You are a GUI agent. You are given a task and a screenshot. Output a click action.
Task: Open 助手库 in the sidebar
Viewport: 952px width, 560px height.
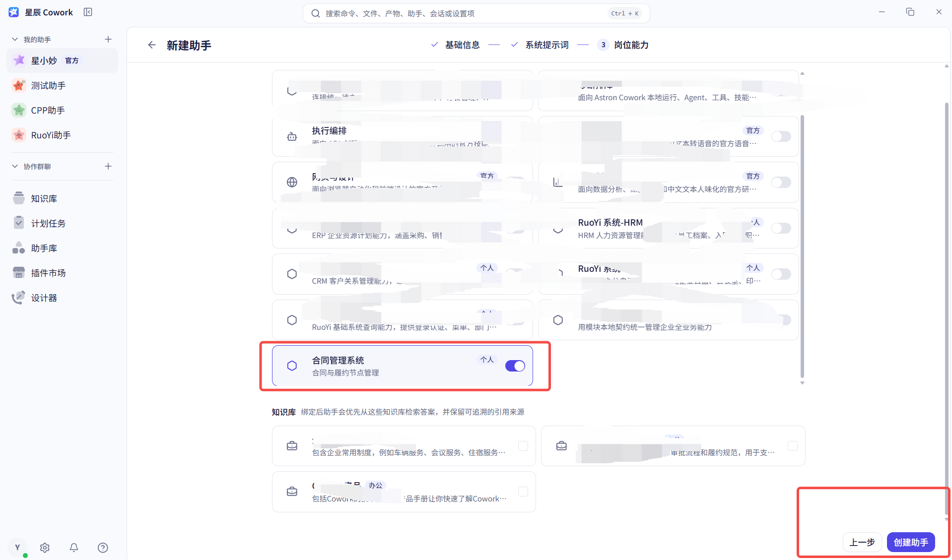point(62,248)
